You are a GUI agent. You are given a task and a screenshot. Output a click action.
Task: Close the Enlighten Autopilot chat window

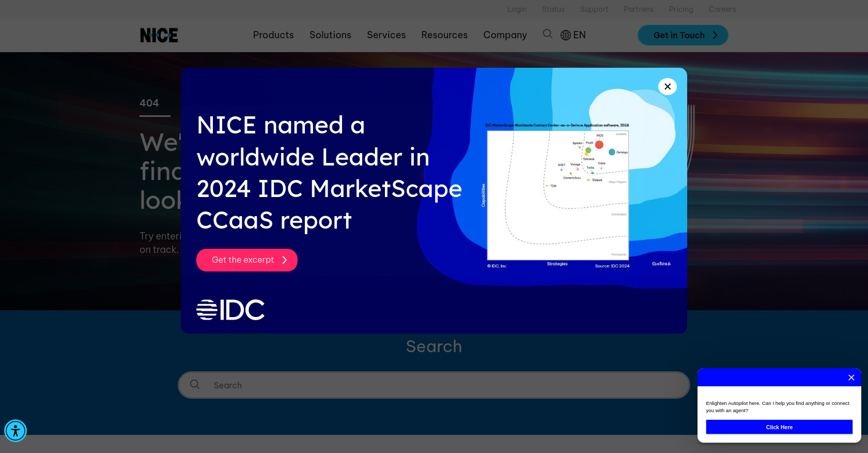point(851,377)
